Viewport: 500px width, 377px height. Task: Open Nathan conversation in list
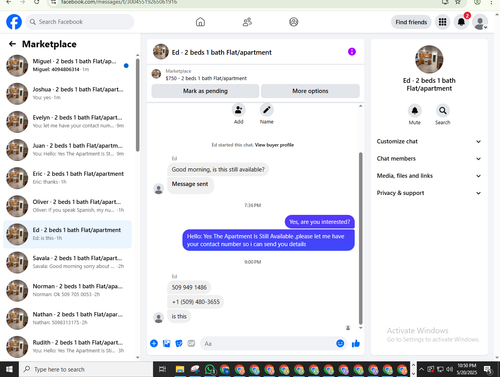(x=67, y=318)
